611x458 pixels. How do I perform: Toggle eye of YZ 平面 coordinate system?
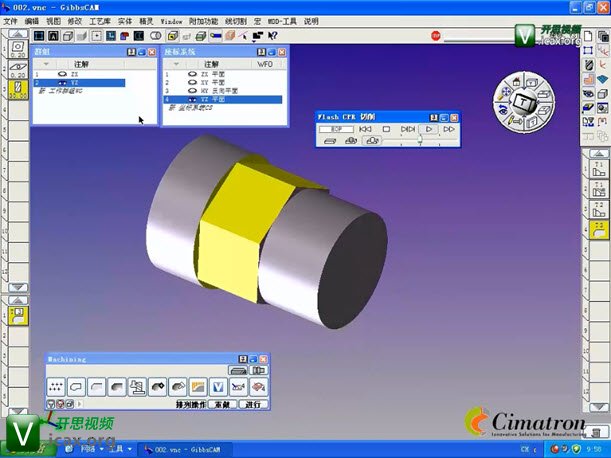pos(192,99)
